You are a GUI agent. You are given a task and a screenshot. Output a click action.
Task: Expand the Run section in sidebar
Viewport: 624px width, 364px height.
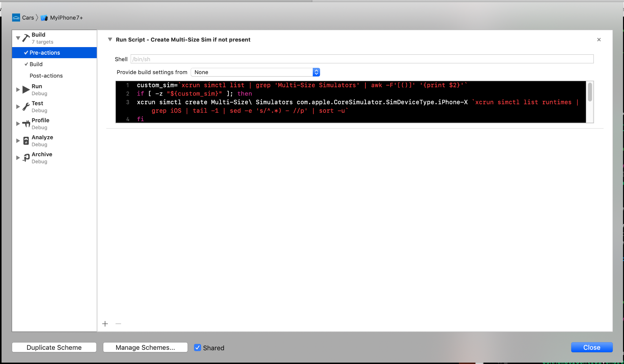point(18,90)
